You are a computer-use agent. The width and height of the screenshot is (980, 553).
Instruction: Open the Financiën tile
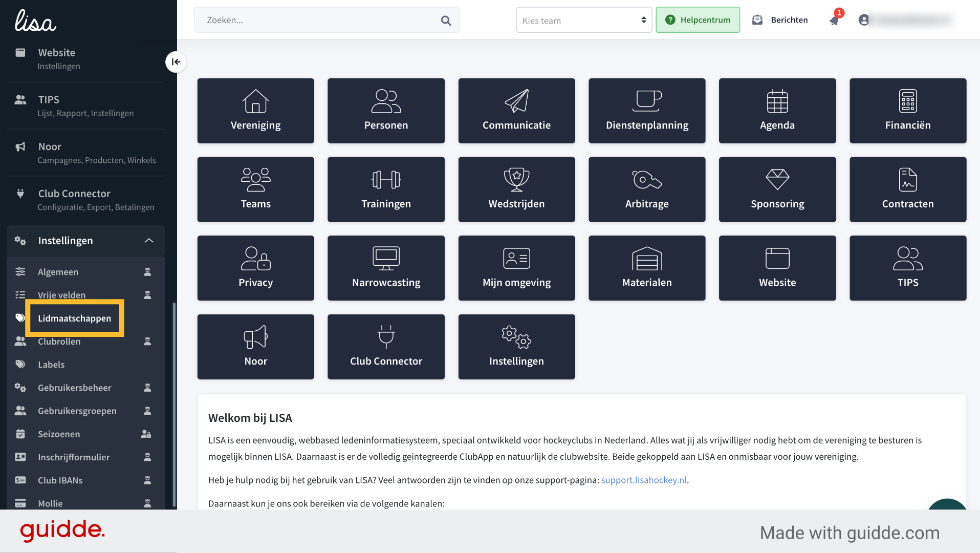coord(908,111)
